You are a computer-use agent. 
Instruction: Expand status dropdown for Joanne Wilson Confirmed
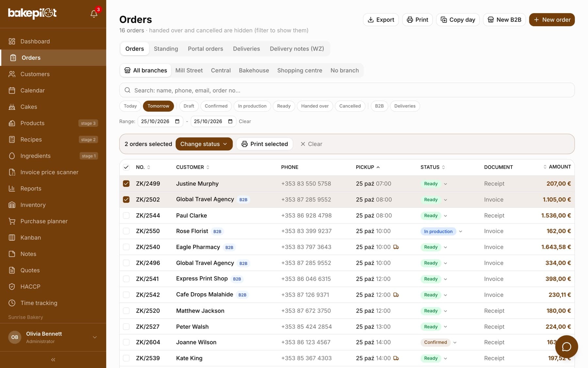455,342
